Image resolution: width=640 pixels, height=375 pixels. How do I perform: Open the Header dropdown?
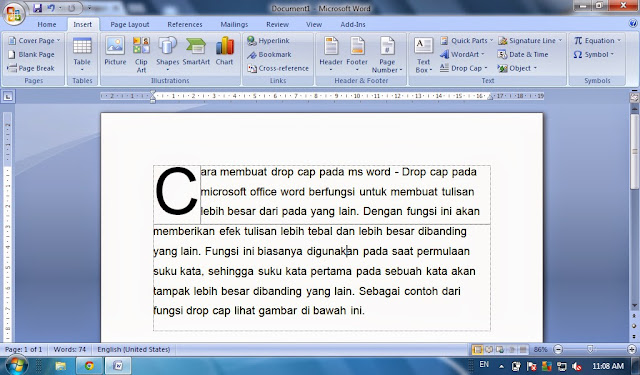[x=331, y=54]
